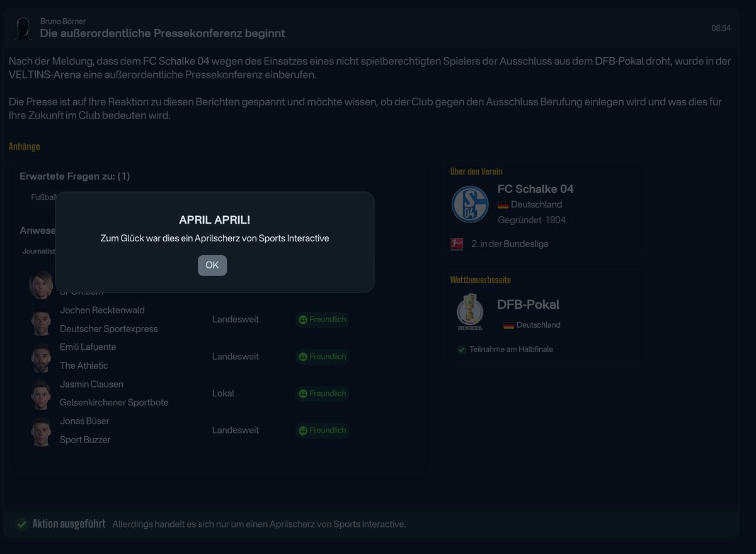
Task: Click the German flag under DFB-Pokal
Action: [x=508, y=325]
